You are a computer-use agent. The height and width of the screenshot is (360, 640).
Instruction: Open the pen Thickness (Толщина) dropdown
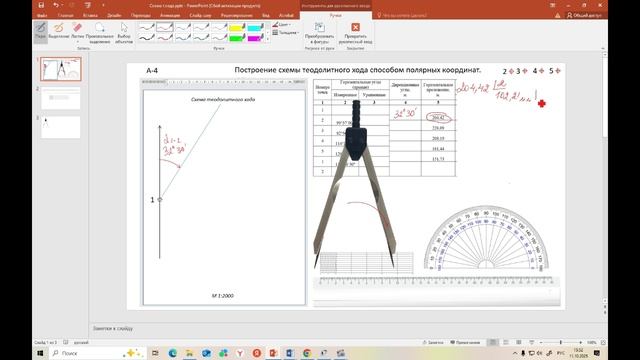[285, 32]
